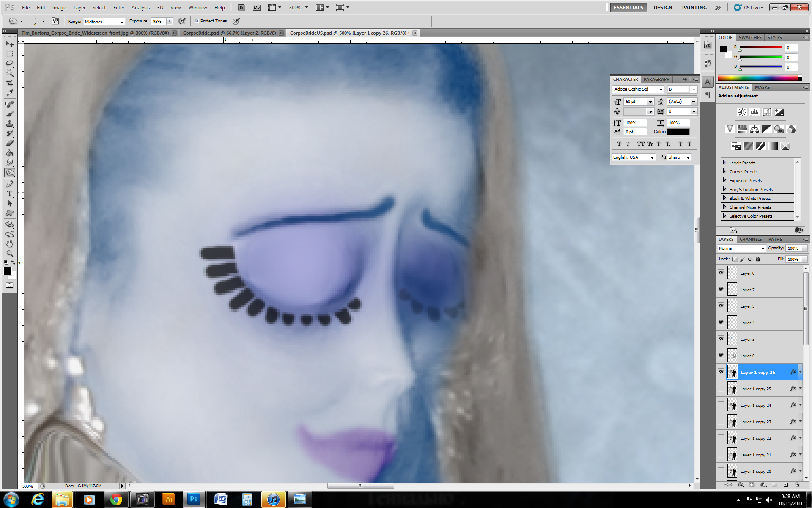
Task: Expand Curves Presets list
Action: [724, 171]
